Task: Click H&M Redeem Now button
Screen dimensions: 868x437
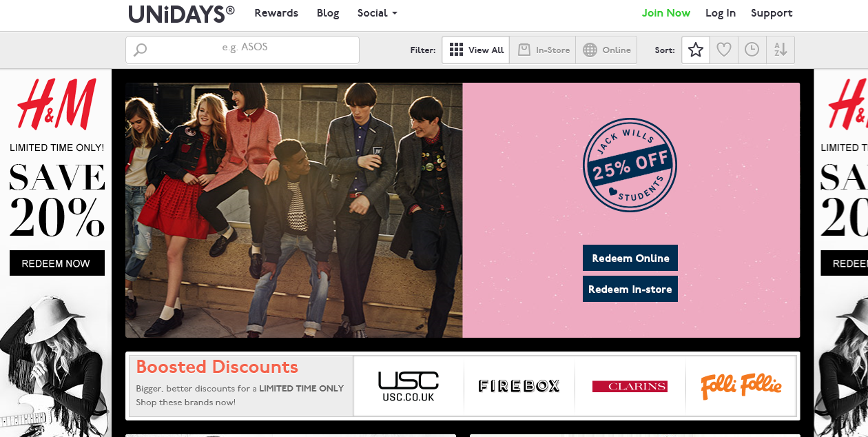Action: (56, 263)
